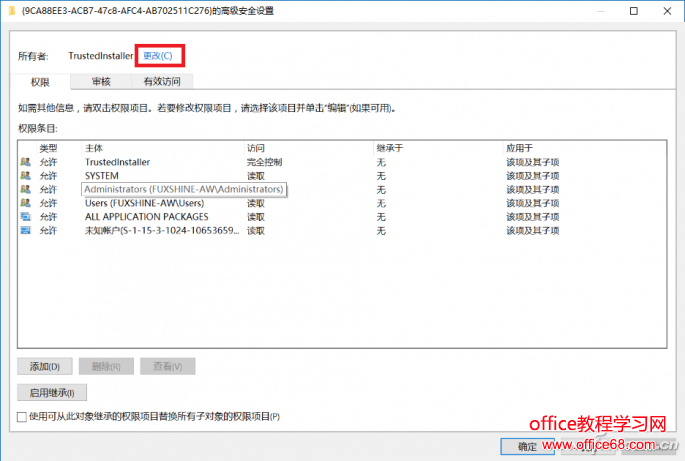Screen dimensions: 685x461
Task: Click the 确定 button
Action: pos(527,447)
